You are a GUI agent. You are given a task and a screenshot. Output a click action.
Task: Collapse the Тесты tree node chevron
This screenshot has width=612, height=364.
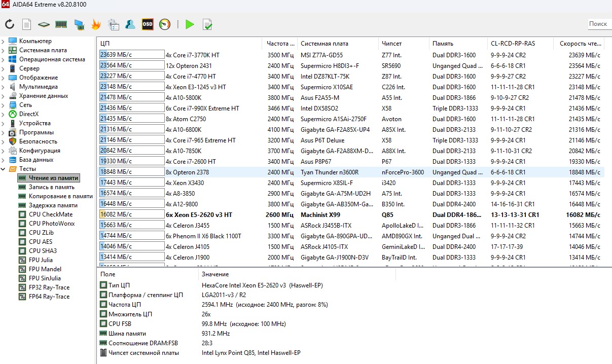click(x=4, y=169)
